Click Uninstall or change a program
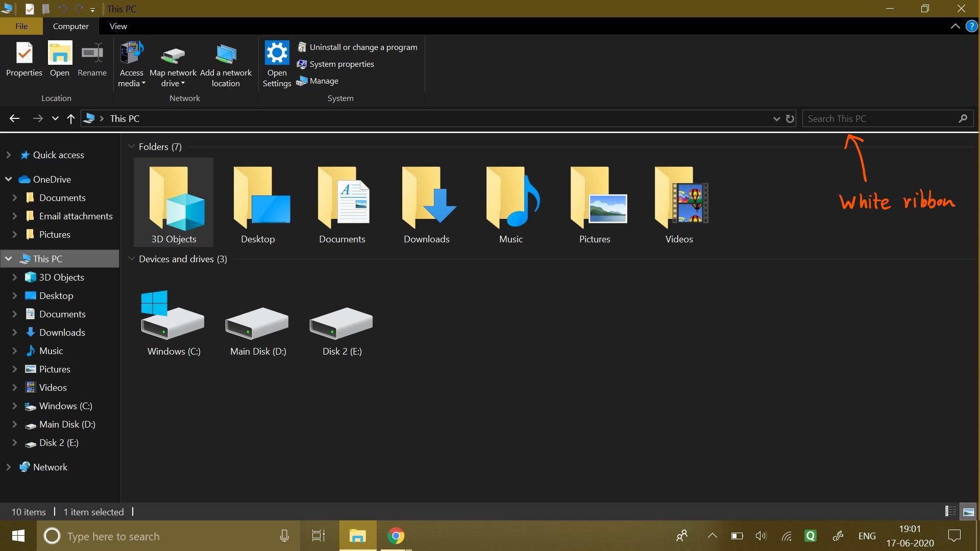 tap(357, 47)
